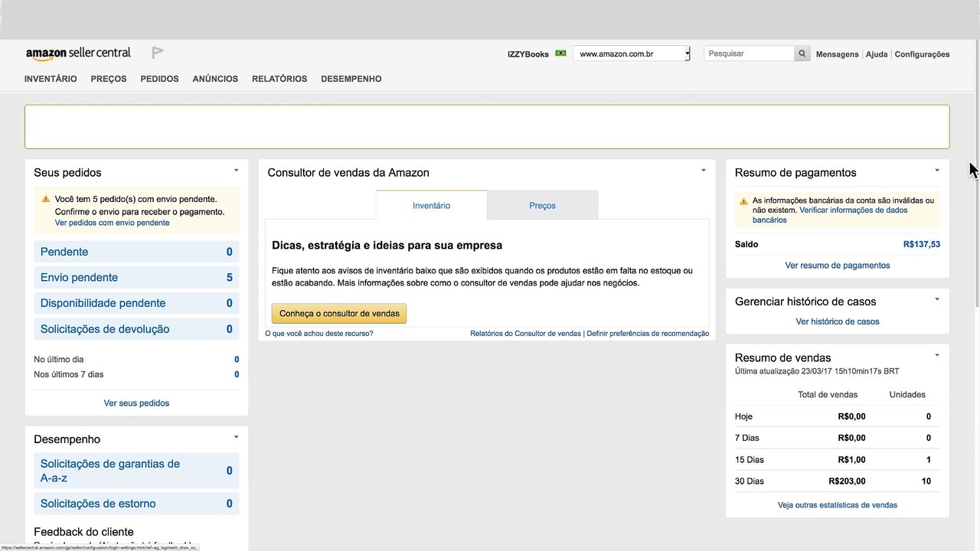The image size is (980, 551).
Task: Expand the Desempenho widget menu arrow
Action: (236, 437)
